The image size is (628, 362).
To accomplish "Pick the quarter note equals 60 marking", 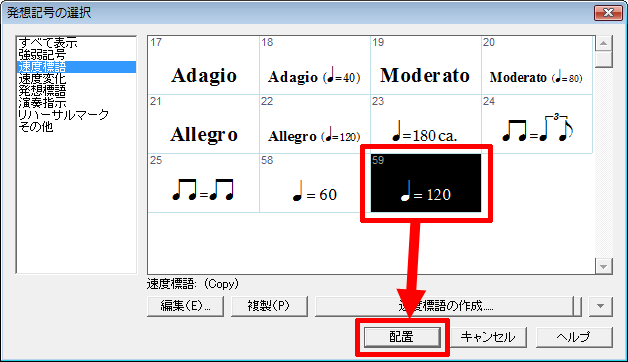I will pos(315,183).
